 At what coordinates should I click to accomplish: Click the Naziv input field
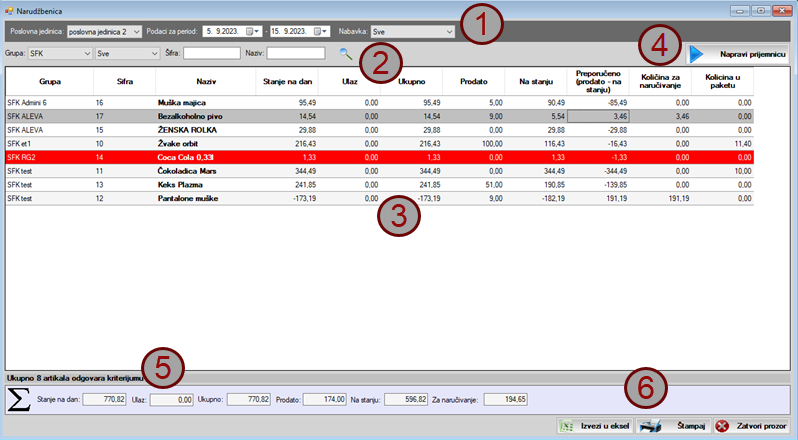coord(296,53)
